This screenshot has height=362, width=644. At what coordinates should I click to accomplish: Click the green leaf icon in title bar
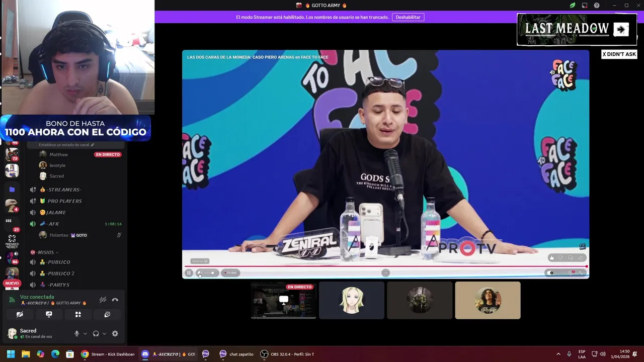point(573,6)
